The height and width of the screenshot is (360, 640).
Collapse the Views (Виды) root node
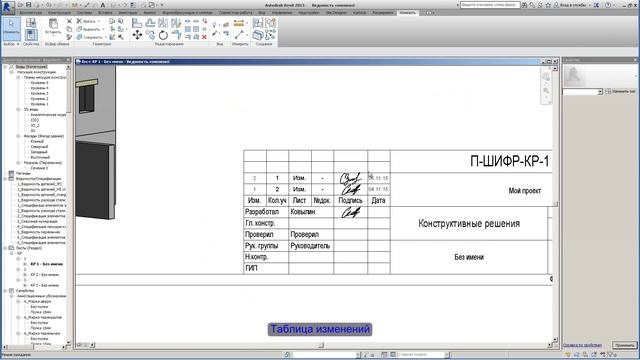point(6,67)
